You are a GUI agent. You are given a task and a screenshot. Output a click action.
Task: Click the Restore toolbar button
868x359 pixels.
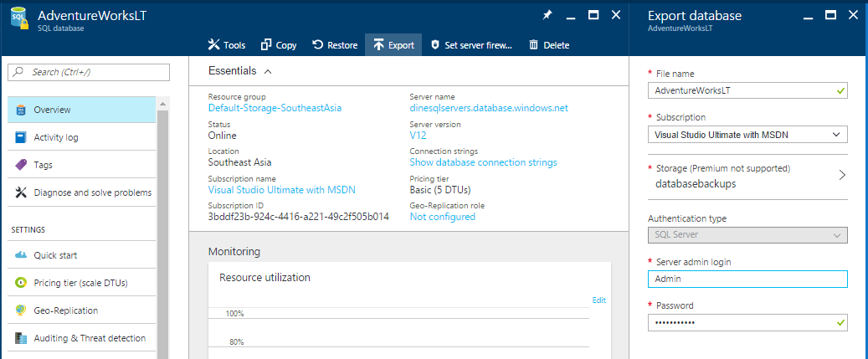pos(335,45)
